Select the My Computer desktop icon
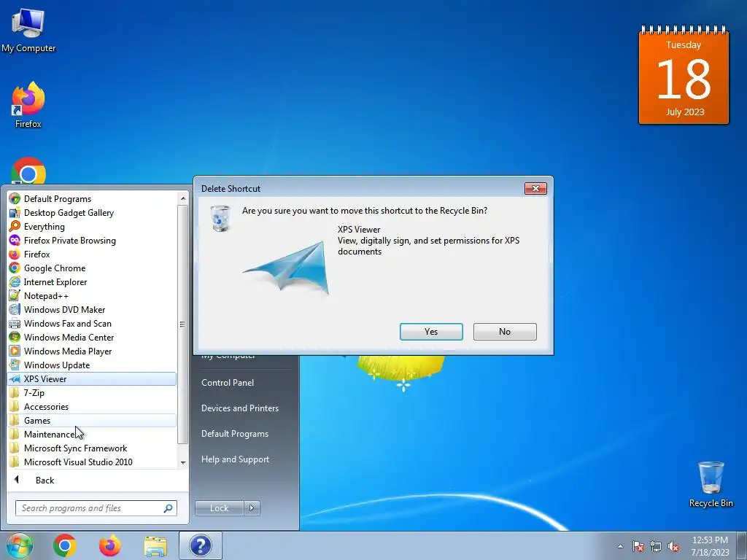 tap(28, 31)
